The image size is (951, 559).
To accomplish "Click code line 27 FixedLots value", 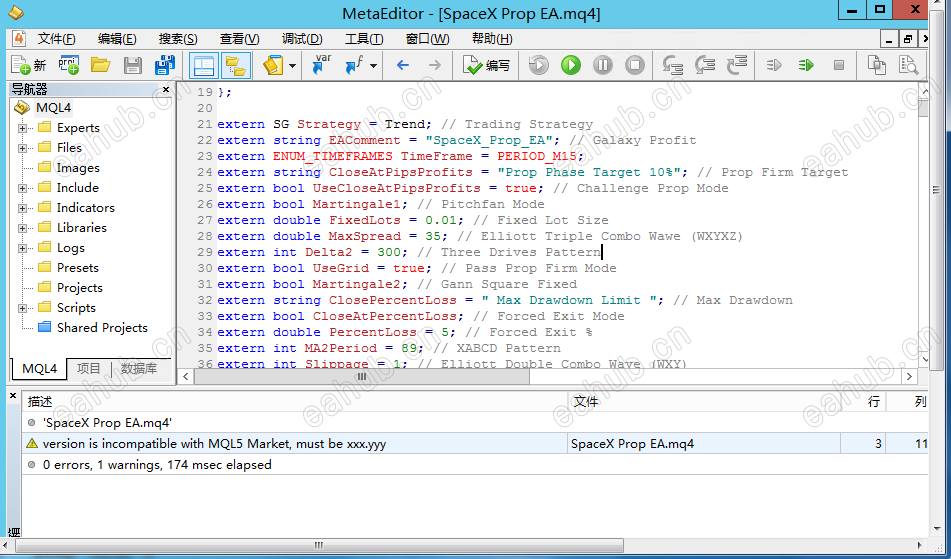I will pos(442,220).
